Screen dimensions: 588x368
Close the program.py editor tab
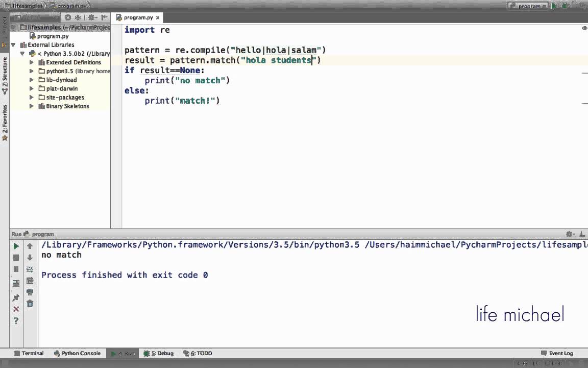tap(158, 18)
